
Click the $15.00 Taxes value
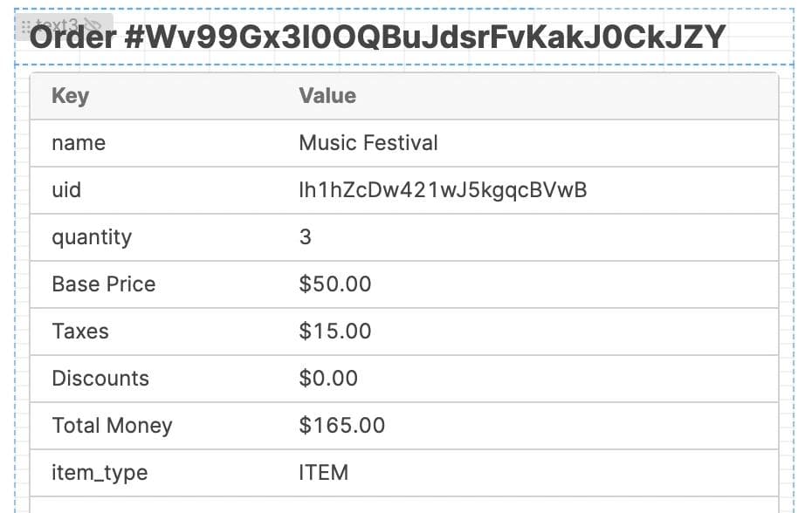point(335,332)
